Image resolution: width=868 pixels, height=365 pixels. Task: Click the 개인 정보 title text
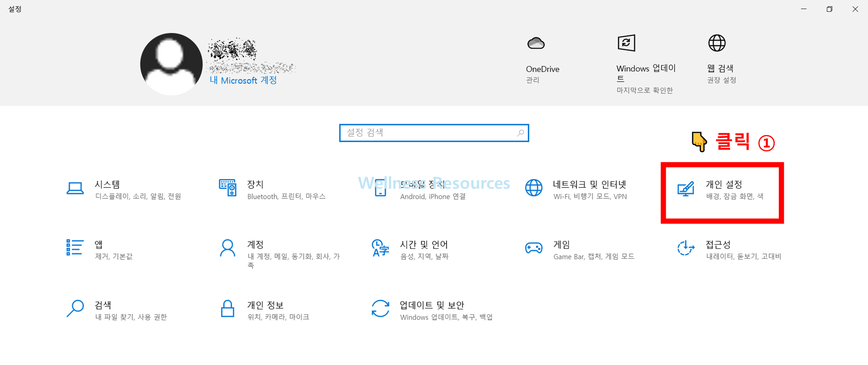click(266, 305)
